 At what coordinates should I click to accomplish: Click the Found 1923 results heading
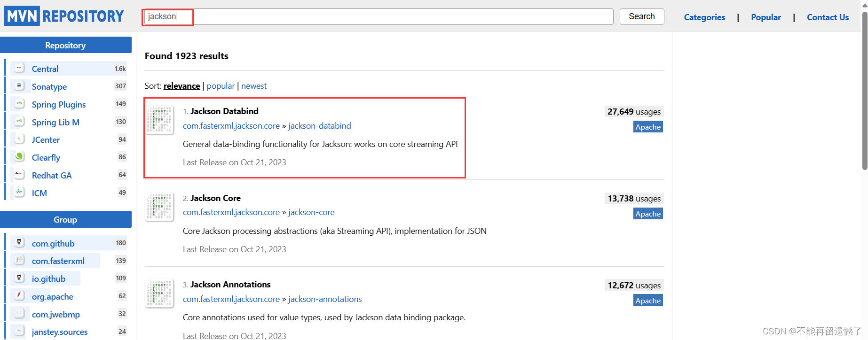click(x=187, y=56)
